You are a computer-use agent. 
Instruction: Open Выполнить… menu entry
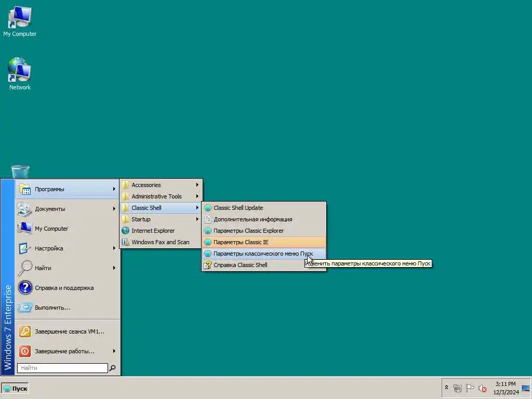(68, 308)
